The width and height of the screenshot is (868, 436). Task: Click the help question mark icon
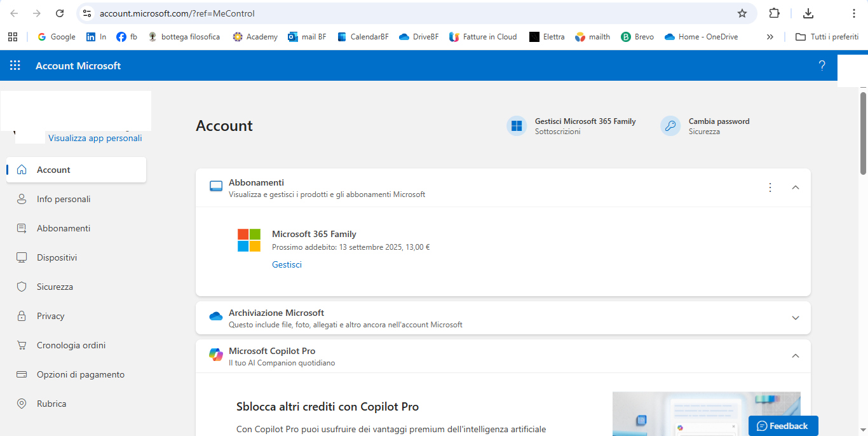[x=822, y=65]
